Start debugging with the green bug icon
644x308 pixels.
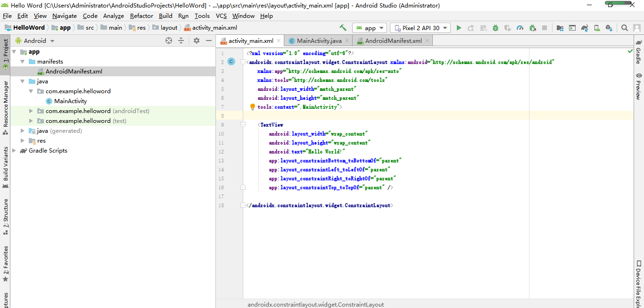495,28
